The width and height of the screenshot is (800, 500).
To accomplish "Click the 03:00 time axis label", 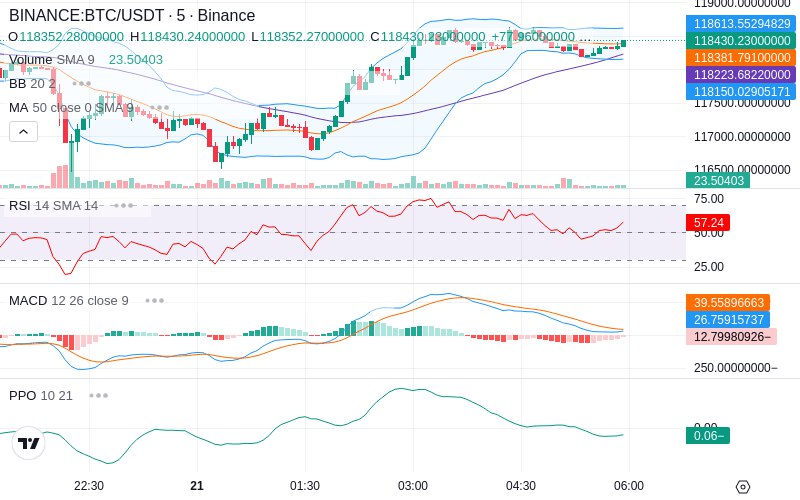I will click(x=413, y=486).
